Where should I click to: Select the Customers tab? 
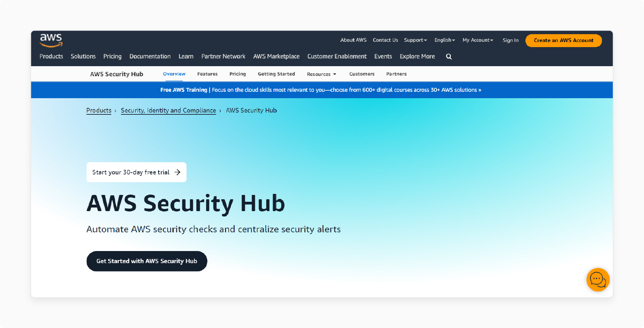click(362, 74)
